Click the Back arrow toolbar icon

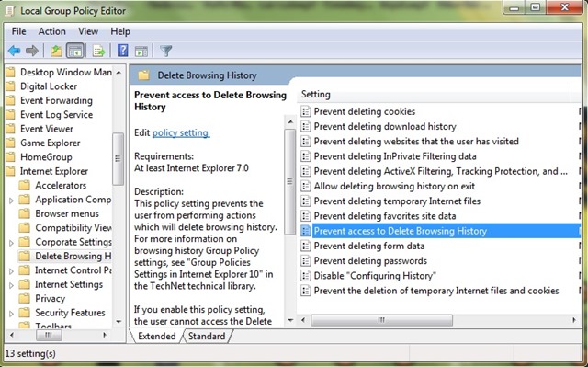point(15,51)
